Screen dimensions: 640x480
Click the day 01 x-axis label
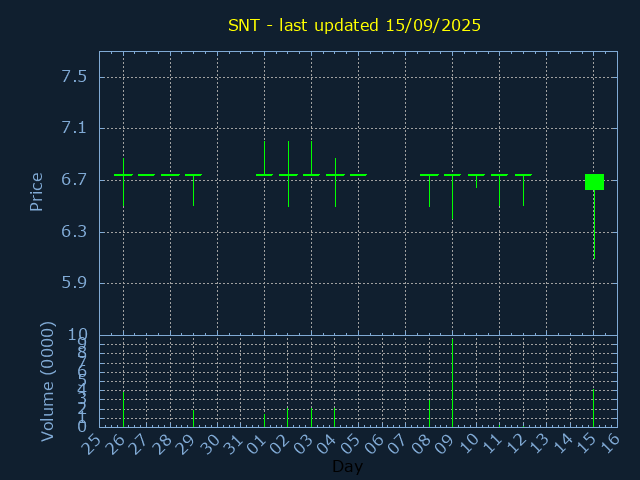(258, 444)
